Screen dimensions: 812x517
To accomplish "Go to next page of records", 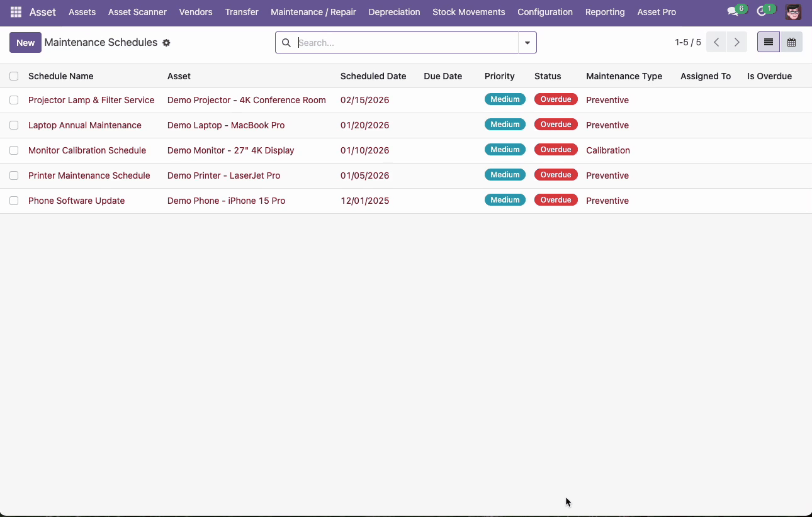I will point(737,42).
